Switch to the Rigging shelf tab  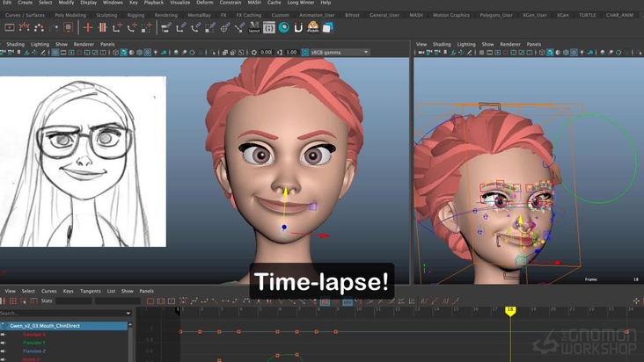click(x=135, y=15)
